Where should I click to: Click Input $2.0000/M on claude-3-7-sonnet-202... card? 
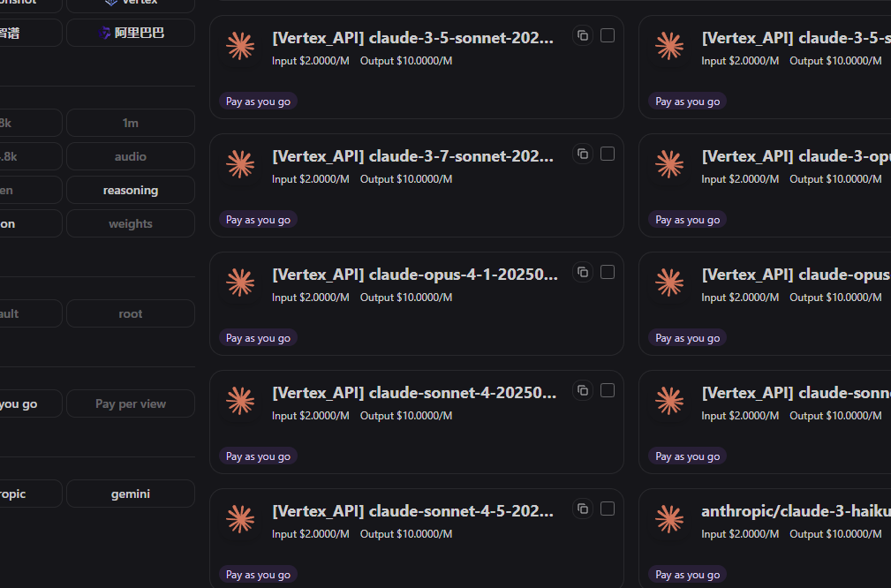point(311,179)
